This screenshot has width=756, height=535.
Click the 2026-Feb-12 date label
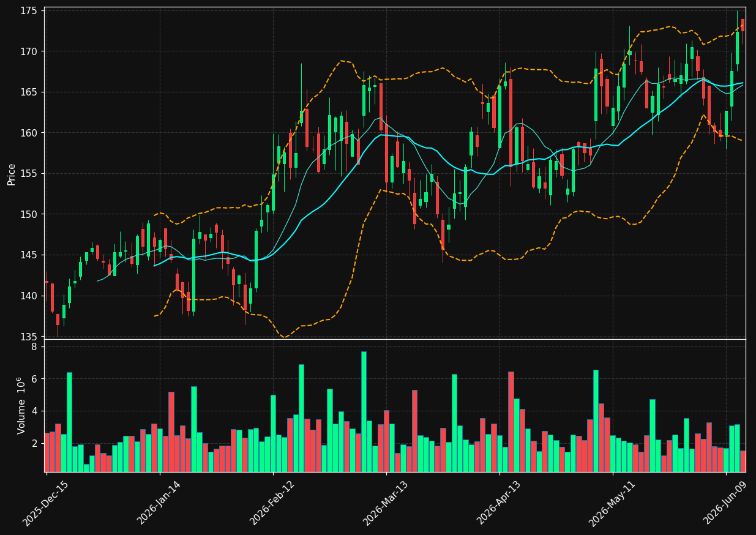point(273,503)
